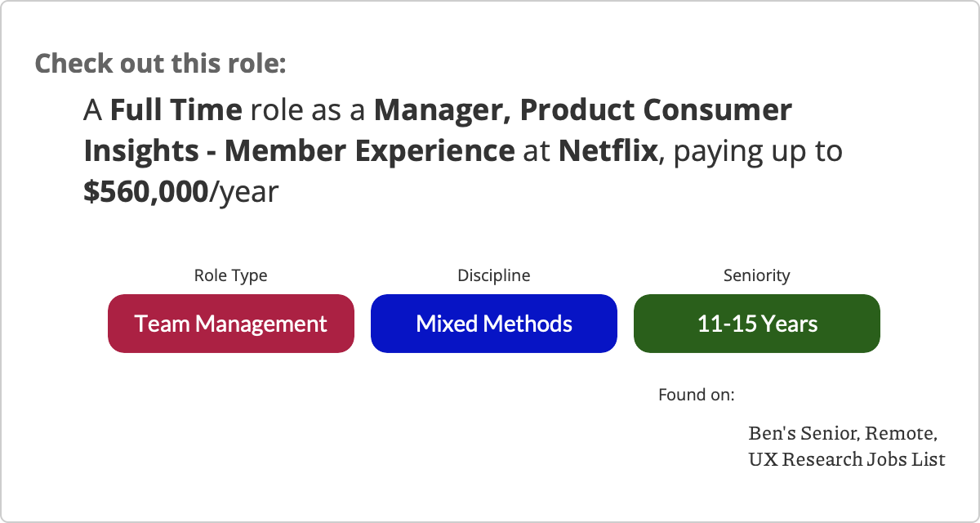The image size is (980, 523).
Task: Click the "/year" salary suffix
Action: coord(243,192)
